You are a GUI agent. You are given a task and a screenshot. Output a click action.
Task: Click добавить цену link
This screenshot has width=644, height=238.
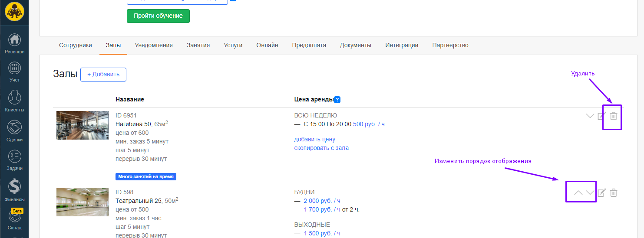click(x=315, y=139)
